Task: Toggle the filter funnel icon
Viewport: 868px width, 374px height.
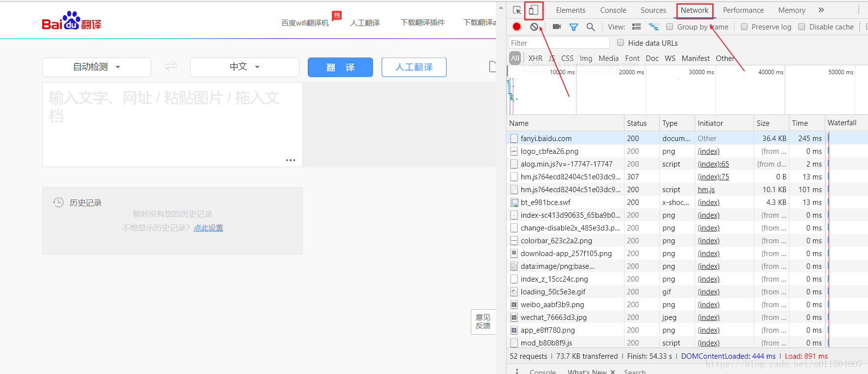Action: tap(573, 27)
